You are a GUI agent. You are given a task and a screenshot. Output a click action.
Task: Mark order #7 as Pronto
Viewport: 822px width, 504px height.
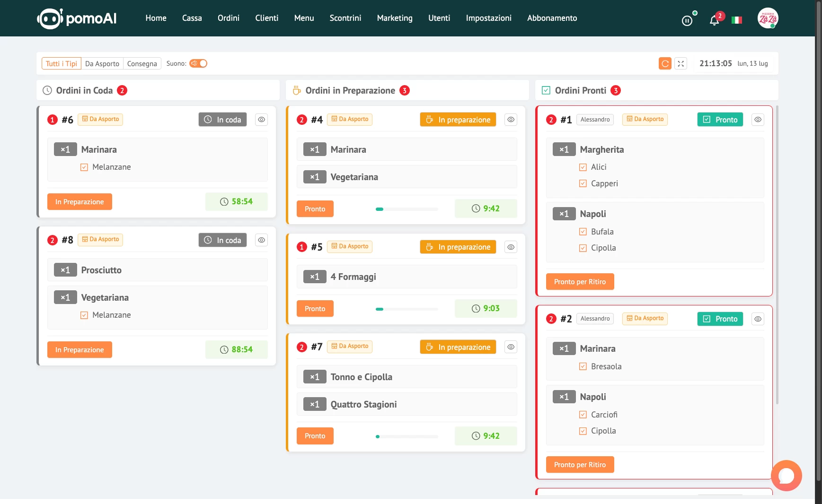315,436
